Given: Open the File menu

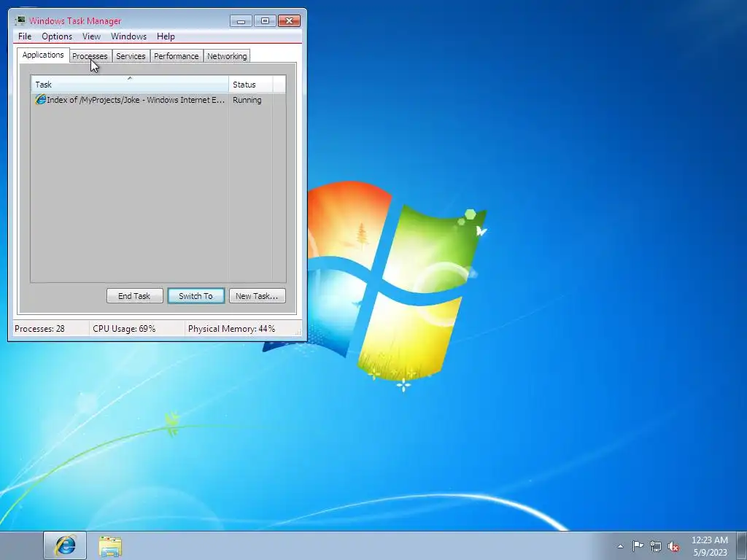Looking at the screenshot, I should (x=25, y=36).
